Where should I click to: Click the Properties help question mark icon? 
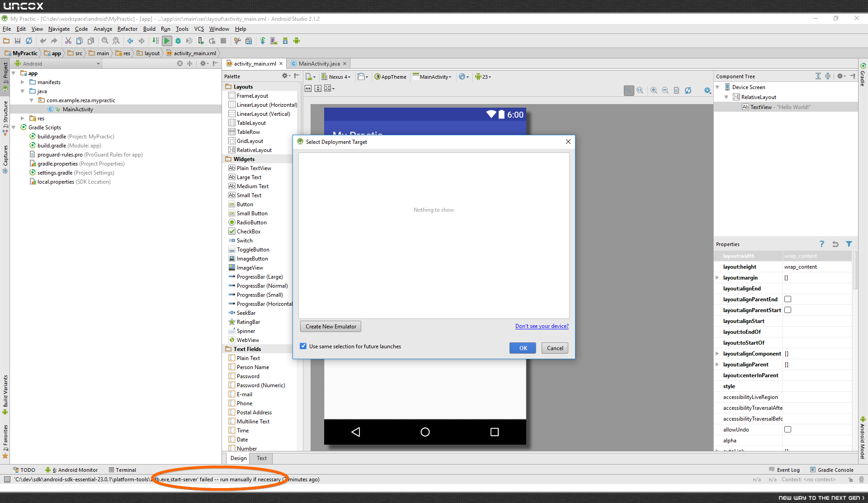(x=822, y=244)
